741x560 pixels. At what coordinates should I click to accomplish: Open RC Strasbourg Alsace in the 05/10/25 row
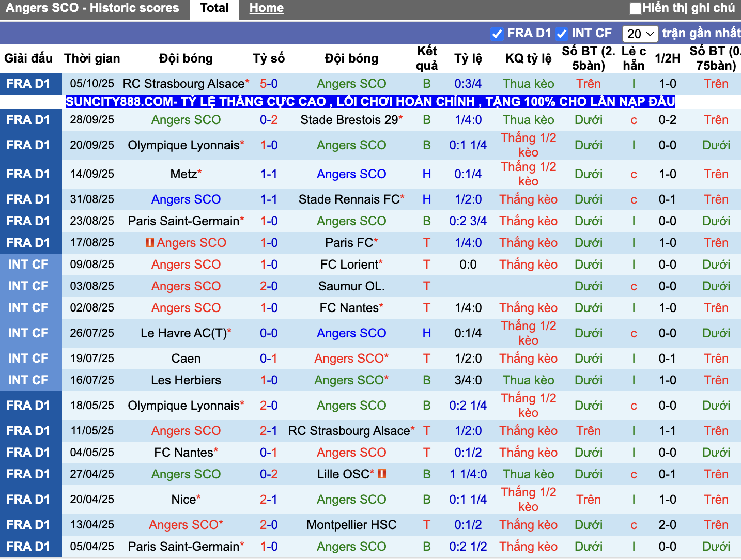(x=183, y=84)
